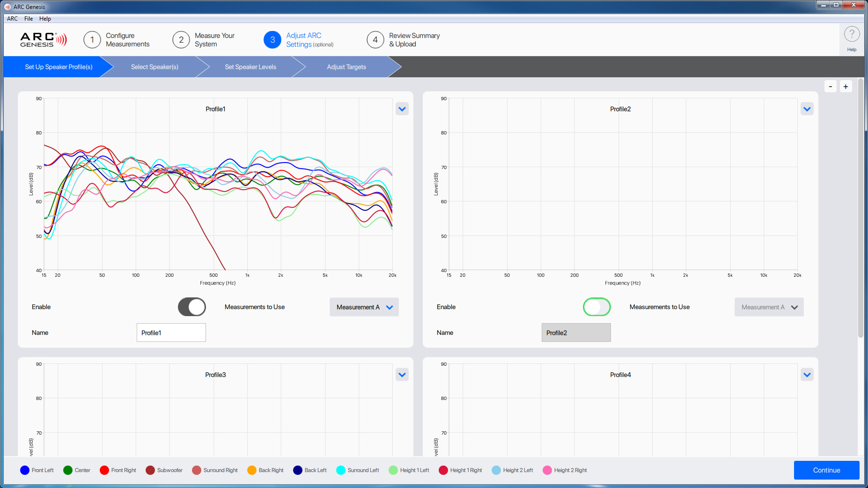Click Profile1 Measurements to Use label
The image size is (868, 488).
point(255,307)
